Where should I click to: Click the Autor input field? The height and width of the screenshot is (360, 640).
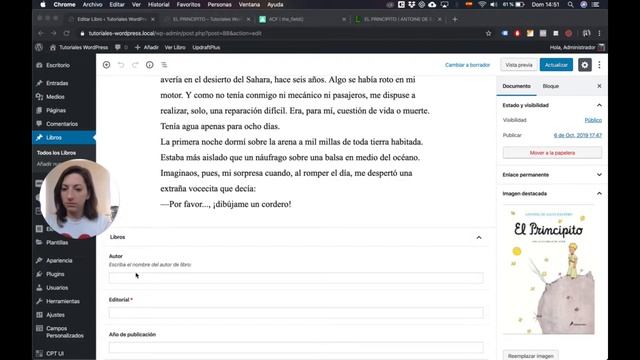click(x=296, y=278)
